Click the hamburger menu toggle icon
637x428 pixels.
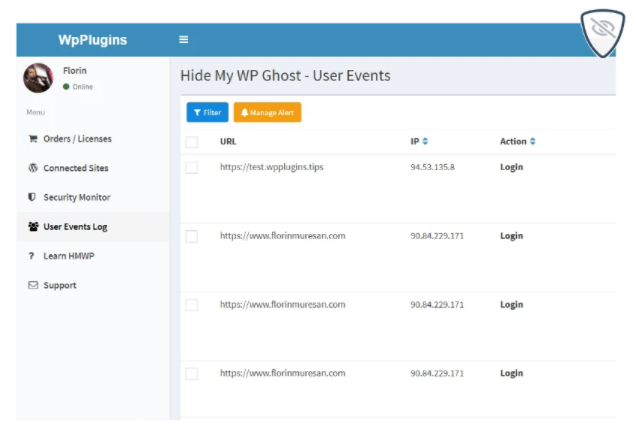tap(183, 40)
